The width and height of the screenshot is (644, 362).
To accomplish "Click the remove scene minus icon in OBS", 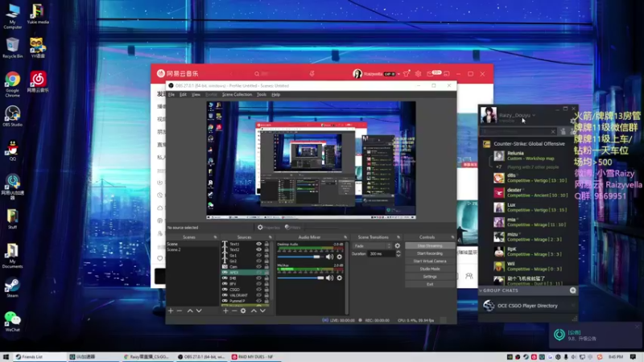I will click(180, 311).
